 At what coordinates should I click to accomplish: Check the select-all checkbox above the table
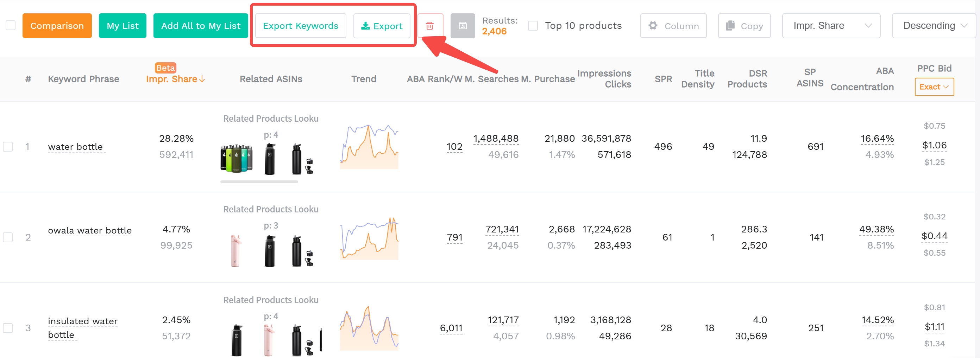pos(10,25)
